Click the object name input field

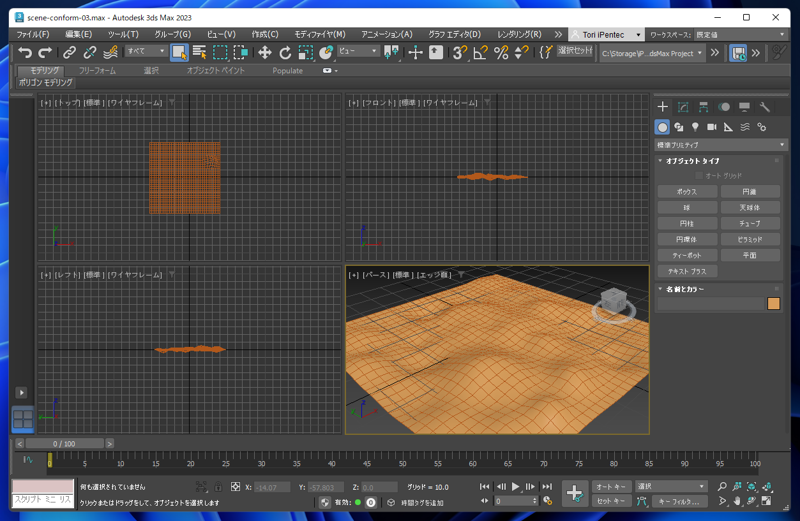711,304
